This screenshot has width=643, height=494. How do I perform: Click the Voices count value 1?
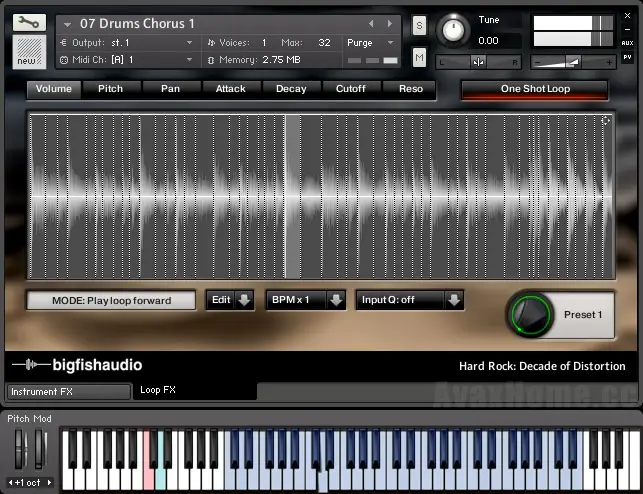pos(264,43)
